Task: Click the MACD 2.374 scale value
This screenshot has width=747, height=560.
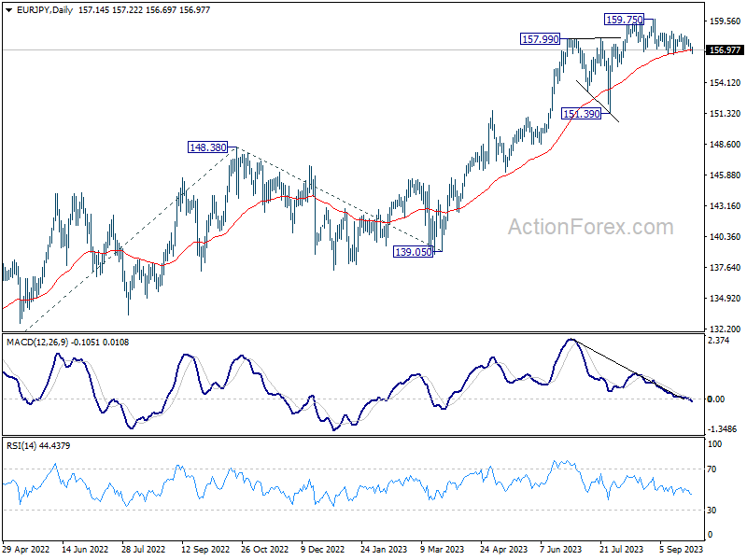Action: [719, 341]
